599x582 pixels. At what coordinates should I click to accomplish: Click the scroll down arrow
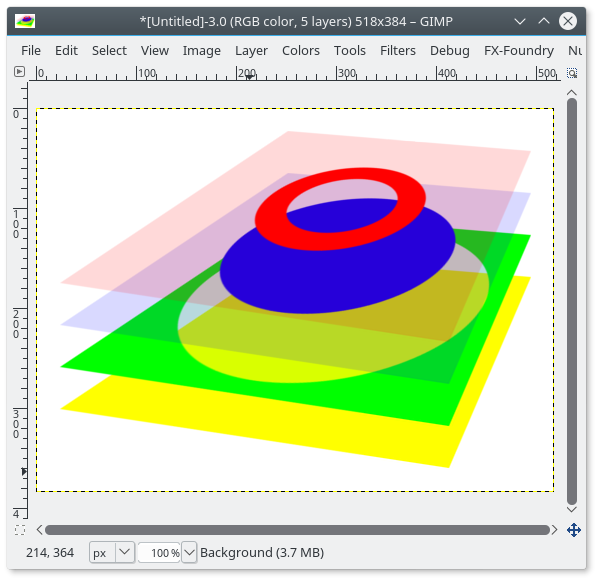point(571,509)
